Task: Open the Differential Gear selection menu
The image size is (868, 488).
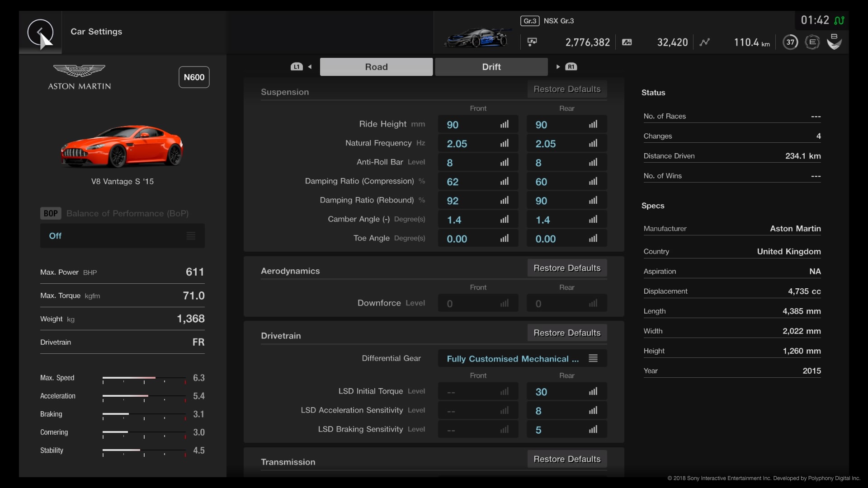Action: 593,358
